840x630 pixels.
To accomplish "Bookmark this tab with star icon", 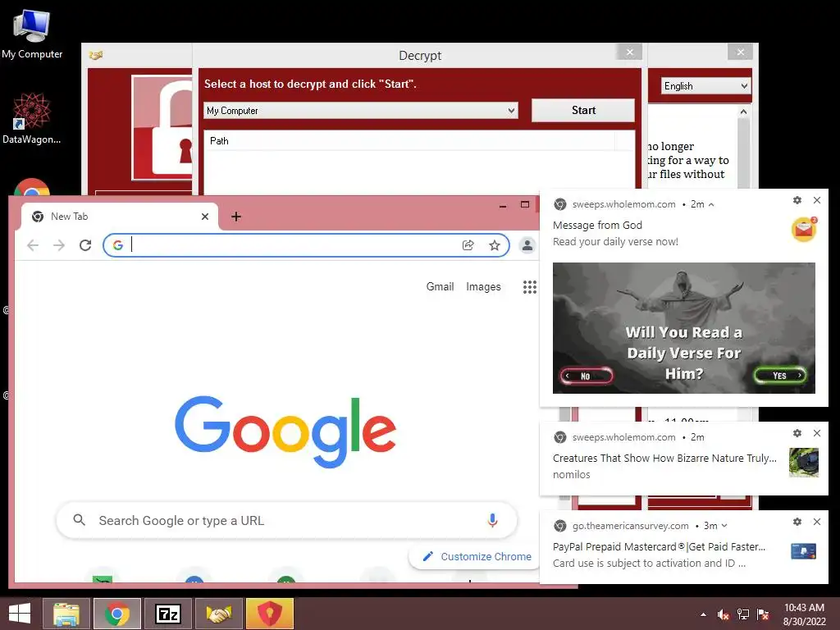I will click(x=495, y=245).
